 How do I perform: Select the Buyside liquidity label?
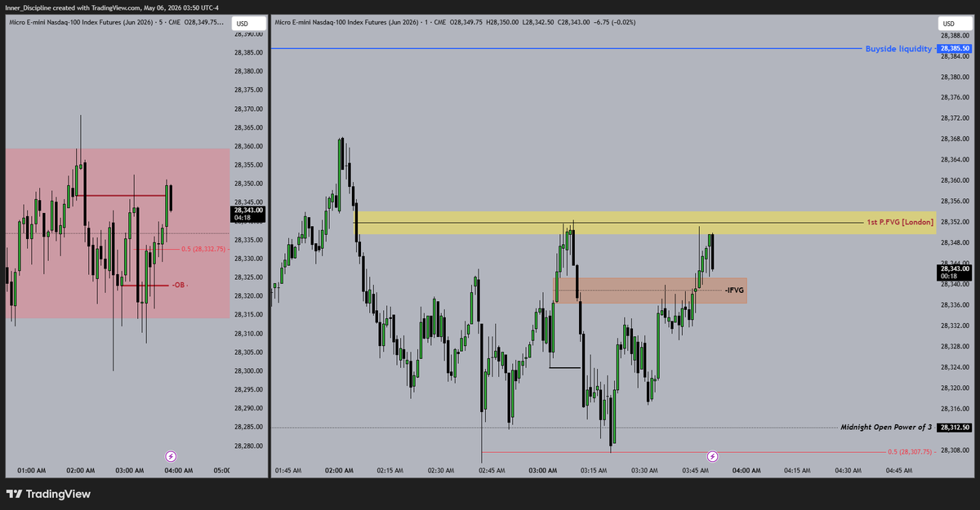[x=898, y=49]
